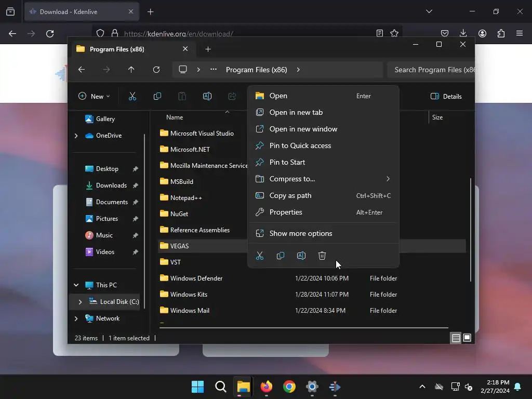
Task: Close the Program Files (x86) Explorer tab
Action: 185,49
